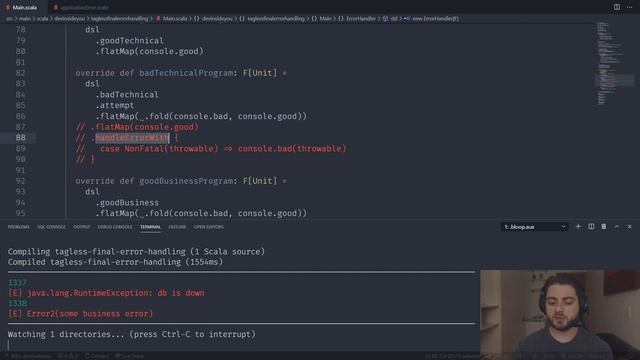
Task: Click 'devinsideyou' folder breadcrumb after scala
Action: click(x=70, y=19)
